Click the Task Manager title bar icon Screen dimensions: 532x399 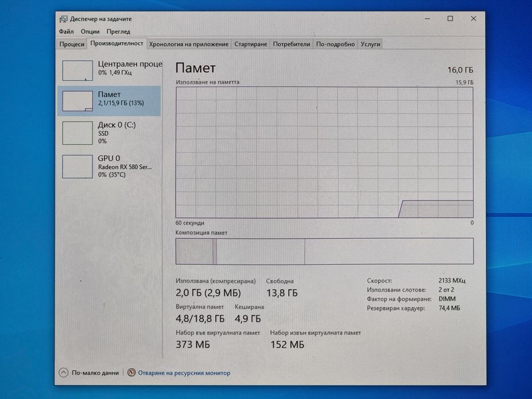[x=63, y=19]
